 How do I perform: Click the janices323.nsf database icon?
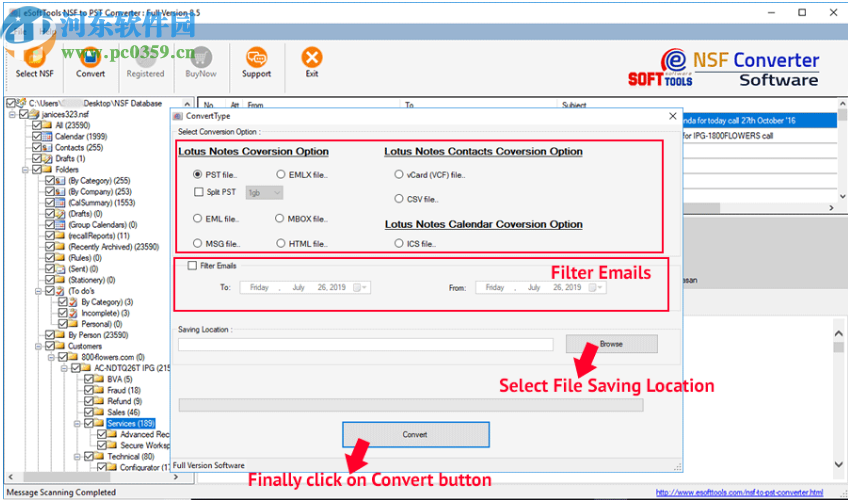(x=35, y=114)
